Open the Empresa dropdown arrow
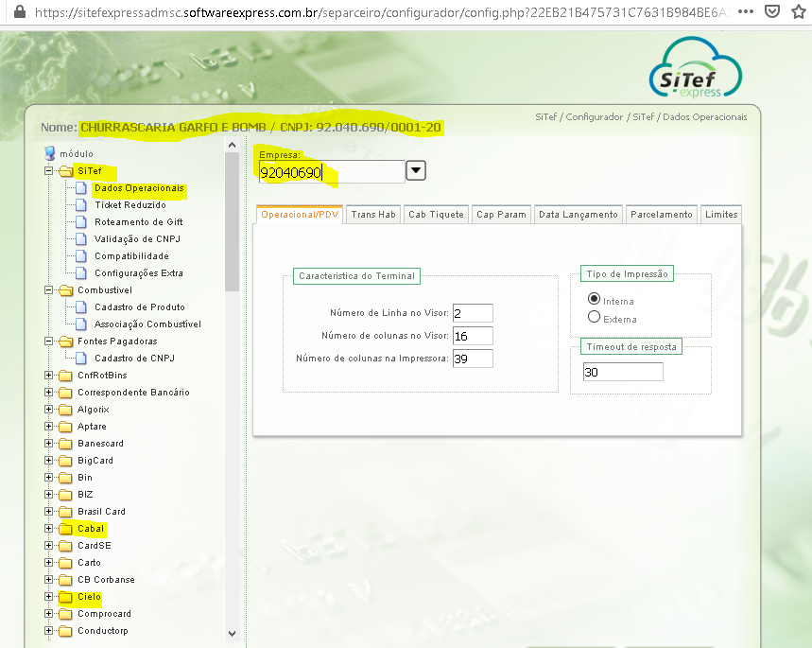The image size is (812, 648). pyautogui.click(x=416, y=170)
